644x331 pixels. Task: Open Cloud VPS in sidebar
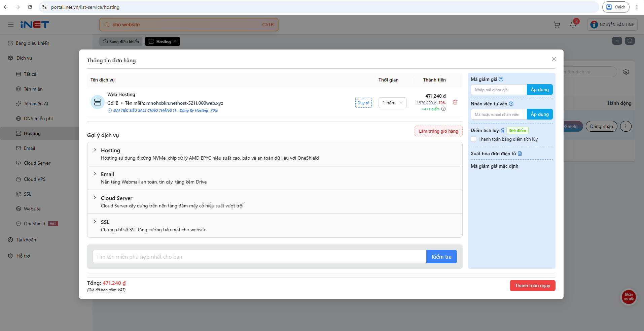point(34,179)
